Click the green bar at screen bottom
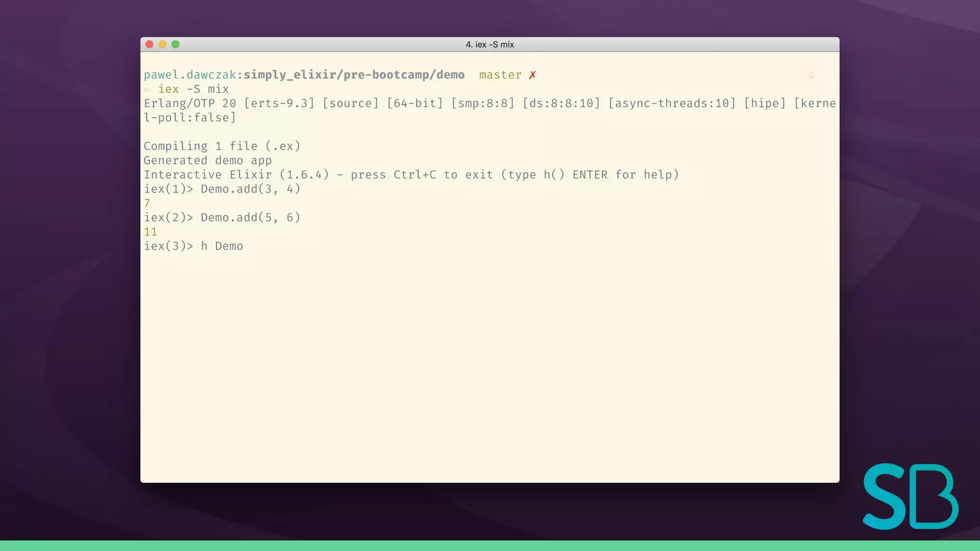Screen dimensions: 980x551 490,546
